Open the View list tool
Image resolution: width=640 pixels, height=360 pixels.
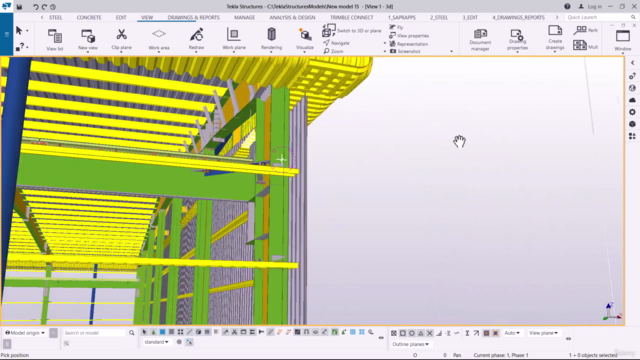tap(55, 40)
